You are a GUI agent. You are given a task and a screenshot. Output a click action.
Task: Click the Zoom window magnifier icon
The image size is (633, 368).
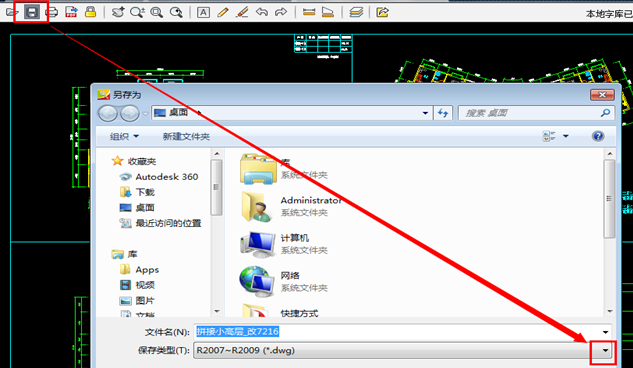coord(156,12)
